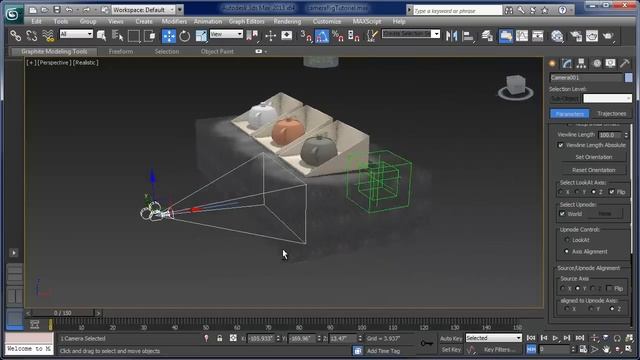640x360 pixels.
Task: Click the time slider 0 / 150 handle
Action: pos(62,313)
